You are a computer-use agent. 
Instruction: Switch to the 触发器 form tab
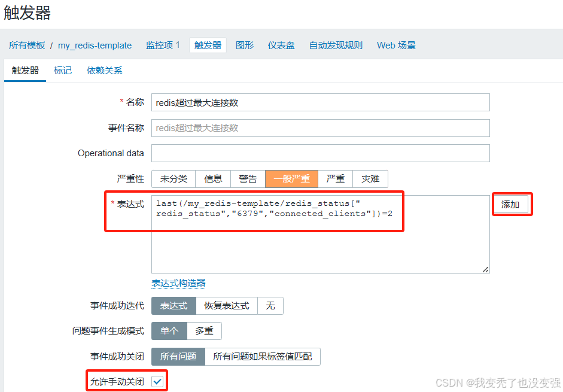[x=25, y=71]
